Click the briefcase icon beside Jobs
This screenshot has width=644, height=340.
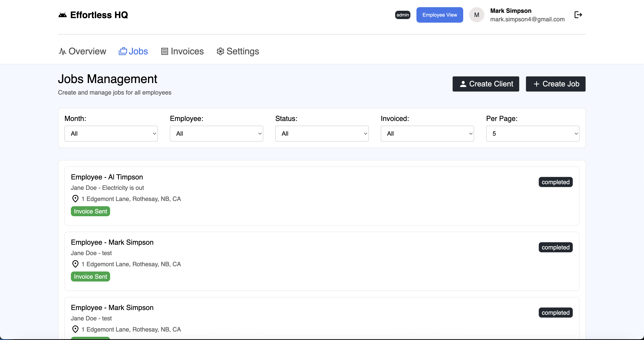coord(123,51)
